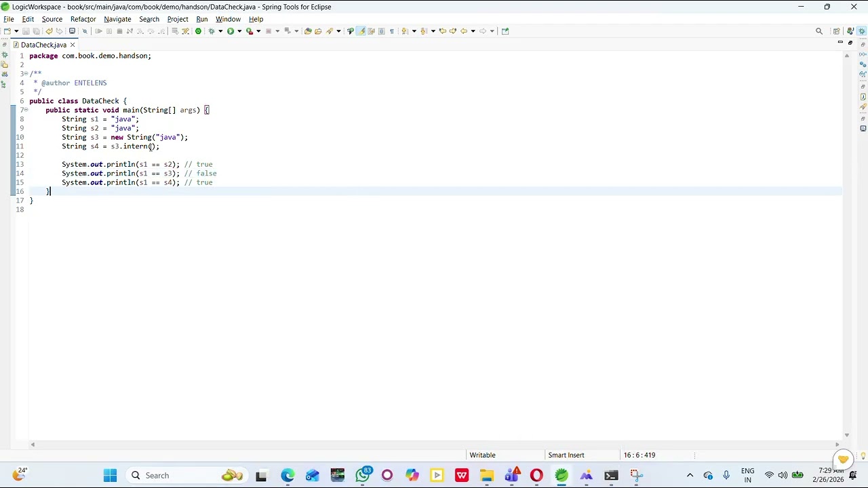
Task: Click the Boot Dashboard green power icon
Action: tap(198, 31)
